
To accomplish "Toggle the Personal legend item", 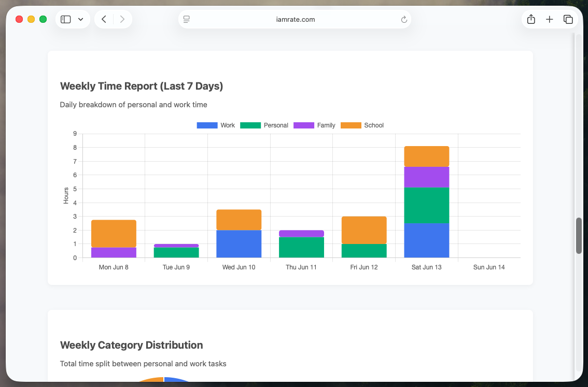I will click(x=264, y=125).
